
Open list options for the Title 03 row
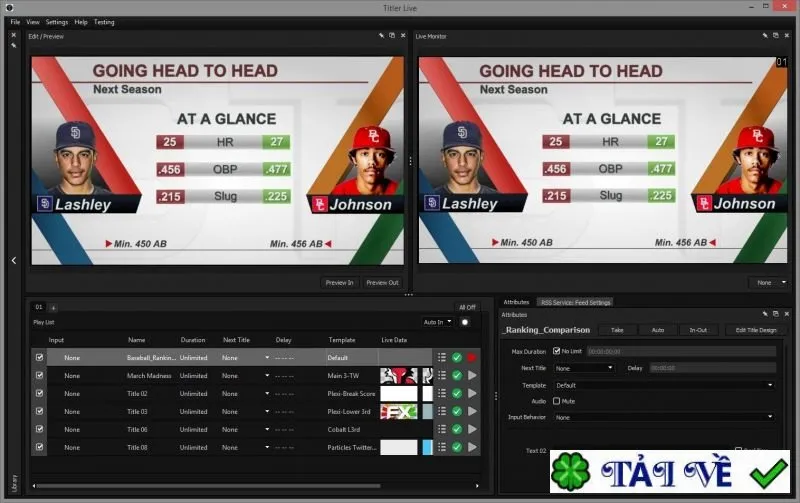tap(442, 411)
